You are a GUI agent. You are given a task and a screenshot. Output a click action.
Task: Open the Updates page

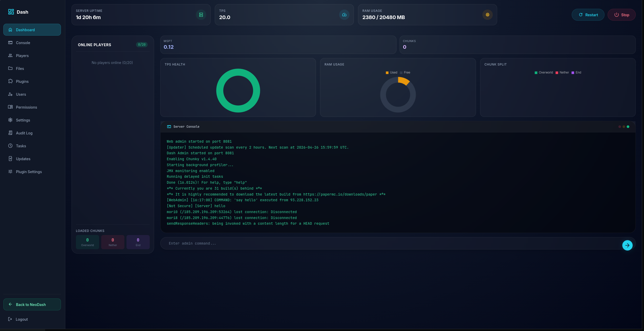32,159
